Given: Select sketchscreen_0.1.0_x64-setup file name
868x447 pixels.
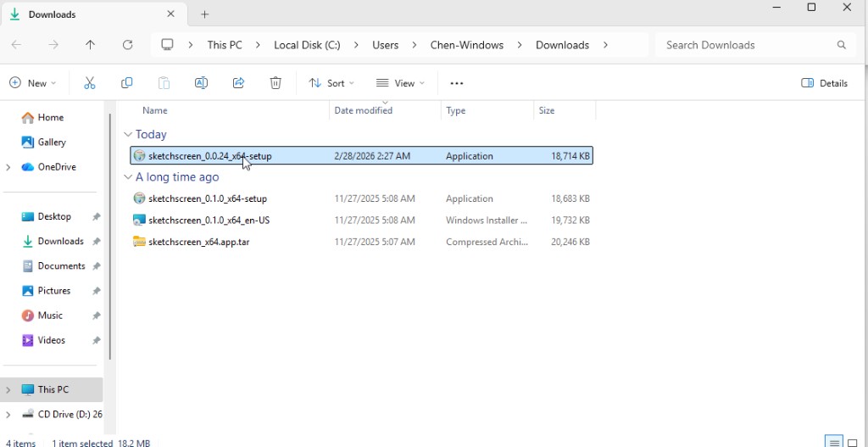Looking at the screenshot, I should 208,198.
